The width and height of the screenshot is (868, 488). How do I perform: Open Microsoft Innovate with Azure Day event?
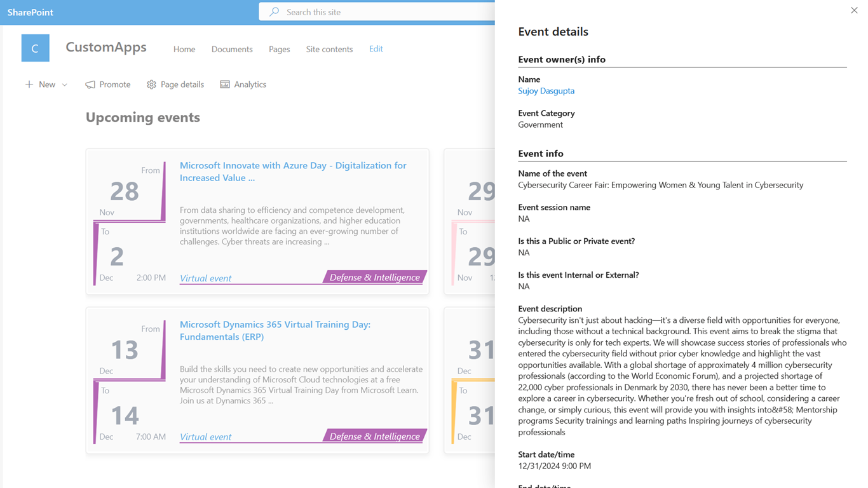[293, 172]
